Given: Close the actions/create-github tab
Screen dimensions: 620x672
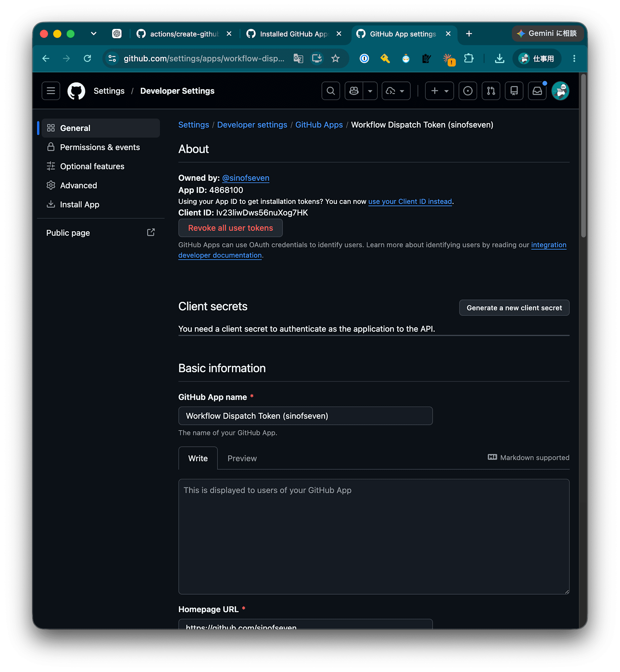Looking at the screenshot, I should pyautogui.click(x=229, y=34).
